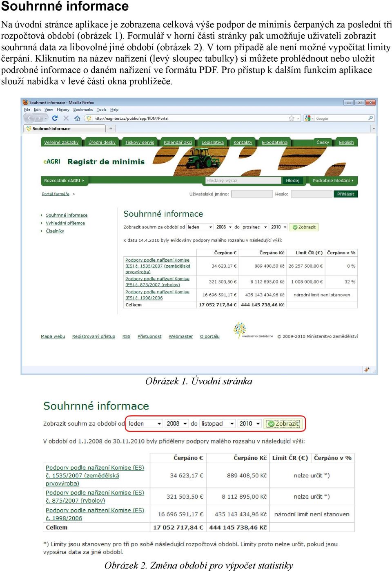
Task: Switch language to Česky
Action: [323, 142]
